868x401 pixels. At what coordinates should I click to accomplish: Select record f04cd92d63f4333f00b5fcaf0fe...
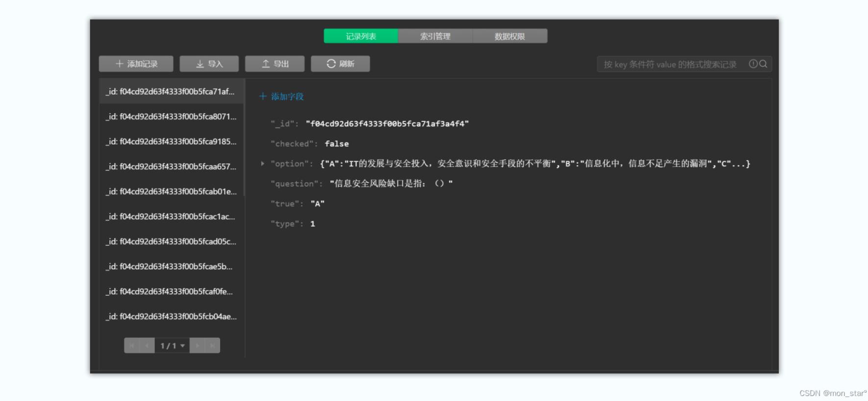tap(171, 291)
